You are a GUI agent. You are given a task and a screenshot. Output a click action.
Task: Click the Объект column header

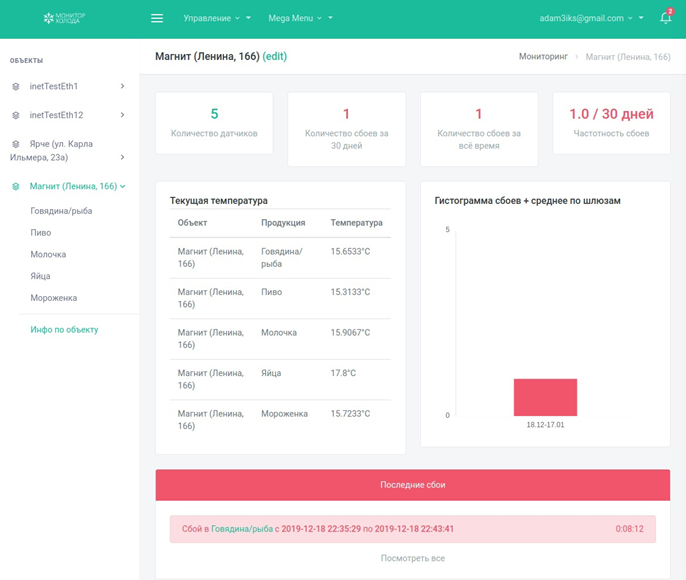click(192, 223)
